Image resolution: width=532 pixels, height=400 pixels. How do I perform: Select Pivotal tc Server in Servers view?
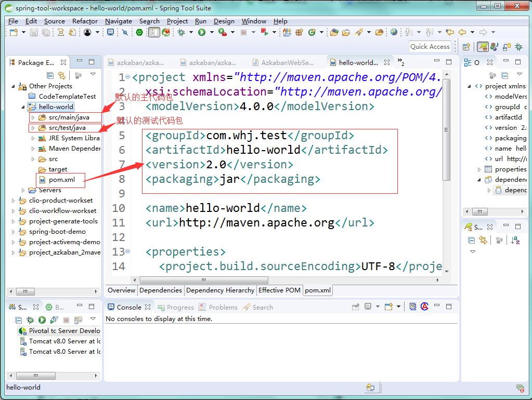[60, 330]
